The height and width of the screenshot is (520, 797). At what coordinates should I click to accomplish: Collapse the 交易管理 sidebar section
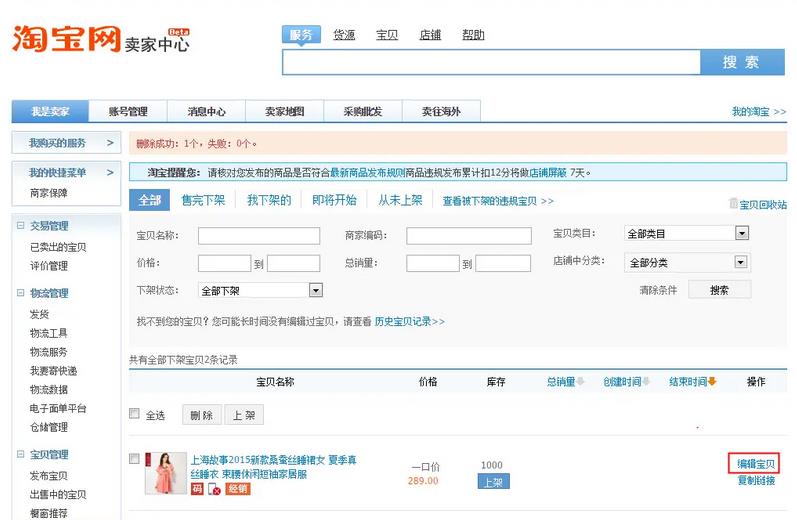pyautogui.click(x=21, y=226)
